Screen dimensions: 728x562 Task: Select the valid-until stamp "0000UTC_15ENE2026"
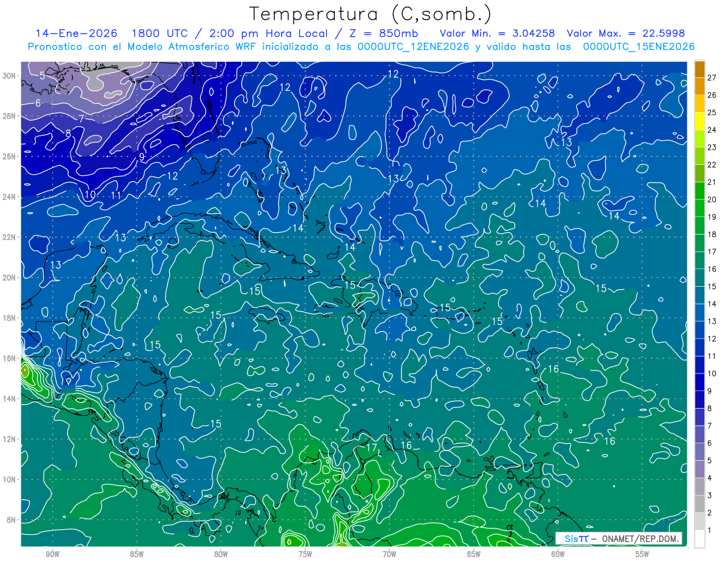point(638,47)
